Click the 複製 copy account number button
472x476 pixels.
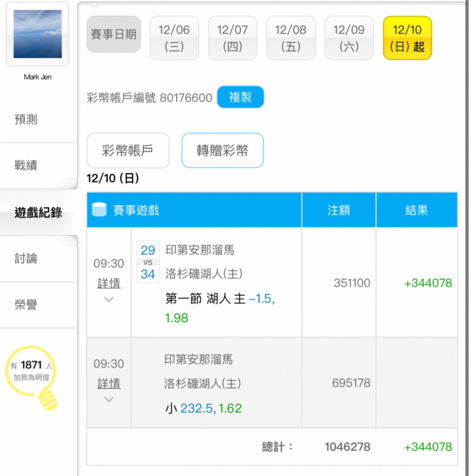click(x=240, y=98)
